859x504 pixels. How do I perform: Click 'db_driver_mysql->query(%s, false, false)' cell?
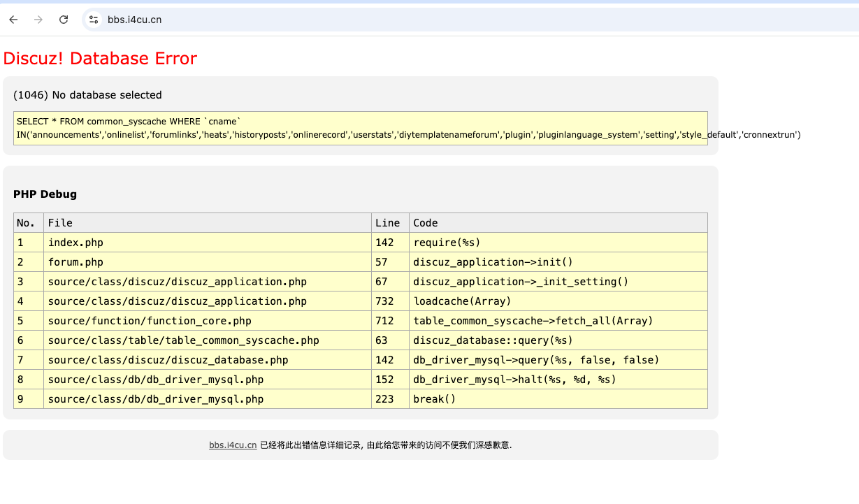[558, 360]
